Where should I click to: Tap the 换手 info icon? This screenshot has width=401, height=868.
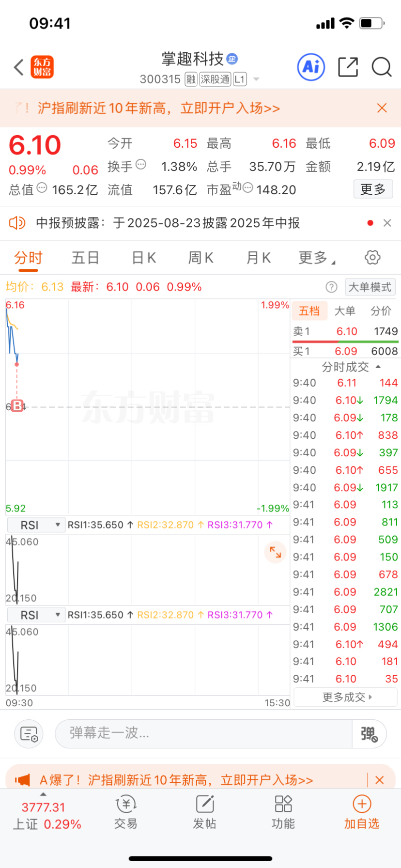point(141,164)
